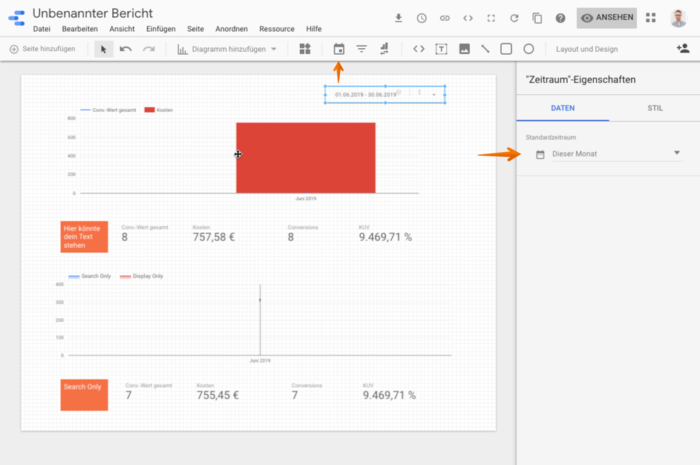700x465 pixels.
Task: Share report with add-person icon
Action: coord(683,48)
